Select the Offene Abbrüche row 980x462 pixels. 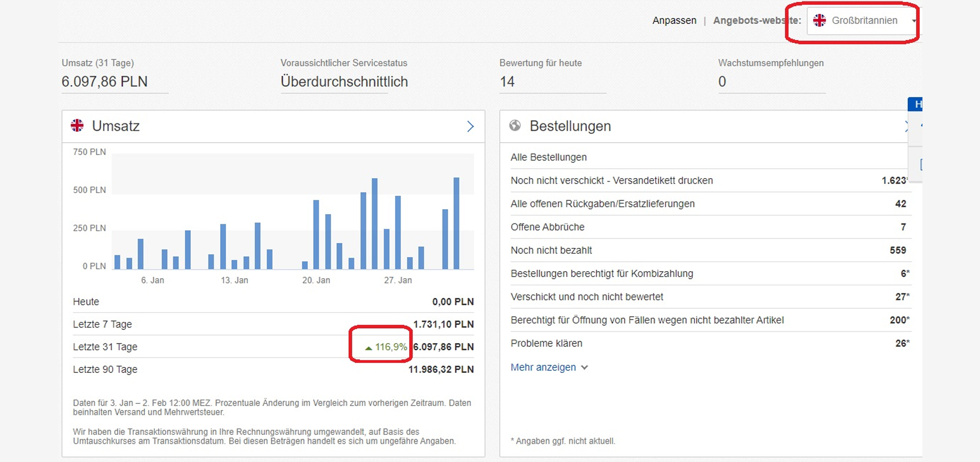(x=547, y=227)
